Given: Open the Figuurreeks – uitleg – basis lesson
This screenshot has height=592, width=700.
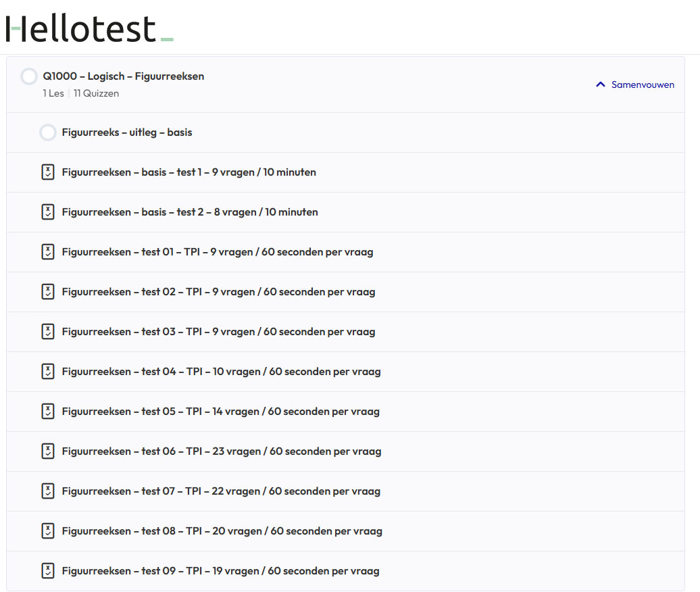Looking at the screenshot, I should click(x=127, y=132).
